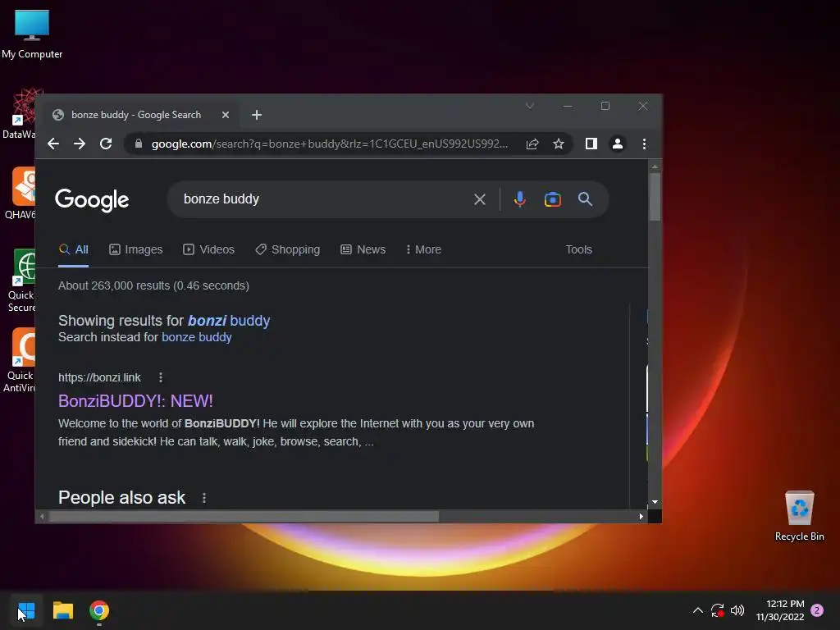Click the address bar URL
840x630 pixels.
click(329, 144)
